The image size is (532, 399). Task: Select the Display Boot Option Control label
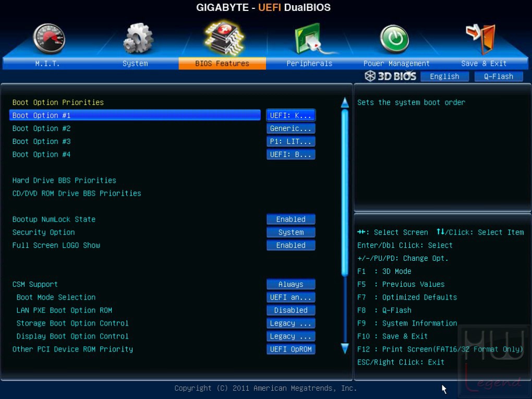(x=72, y=336)
